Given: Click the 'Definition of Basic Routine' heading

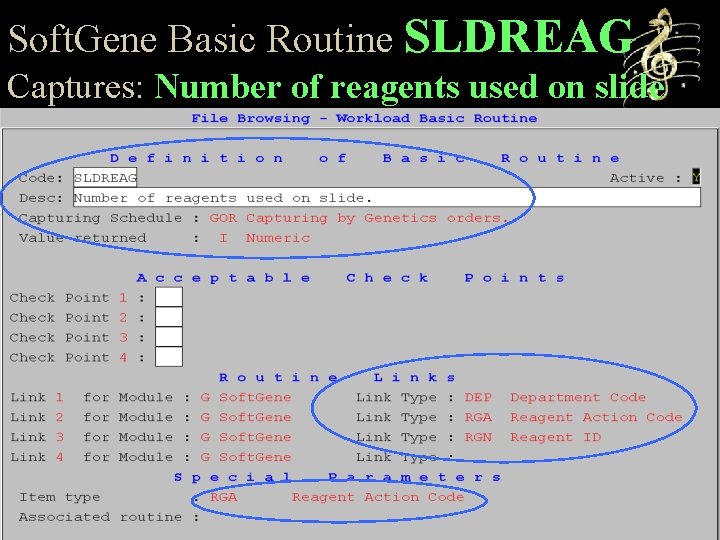Looking at the screenshot, I should (365, 158).
